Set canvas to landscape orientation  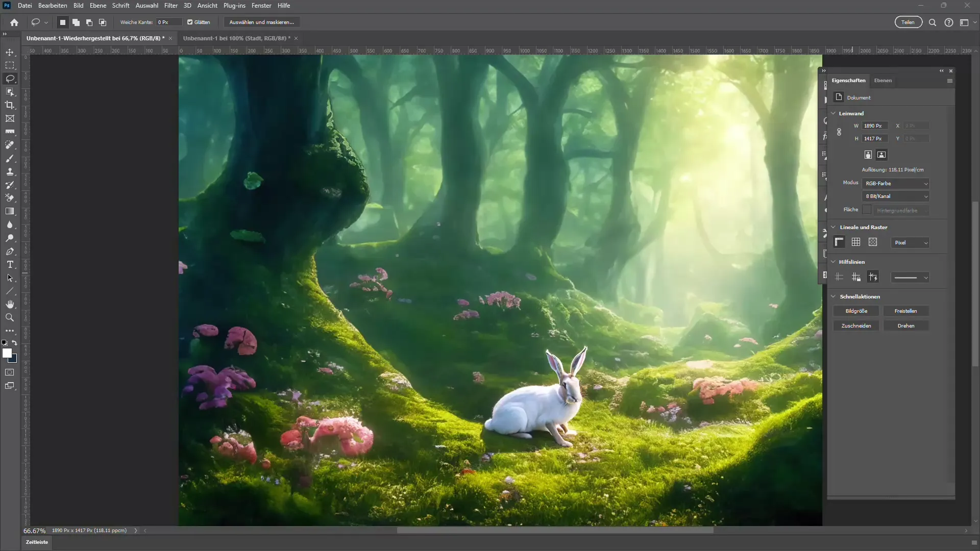(x=881, y=155)
